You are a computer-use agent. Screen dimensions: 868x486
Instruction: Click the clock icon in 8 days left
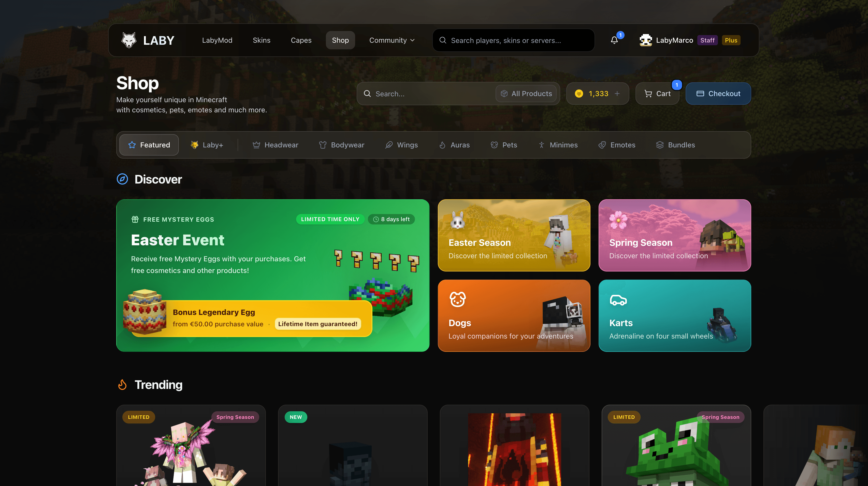[376, 219]
